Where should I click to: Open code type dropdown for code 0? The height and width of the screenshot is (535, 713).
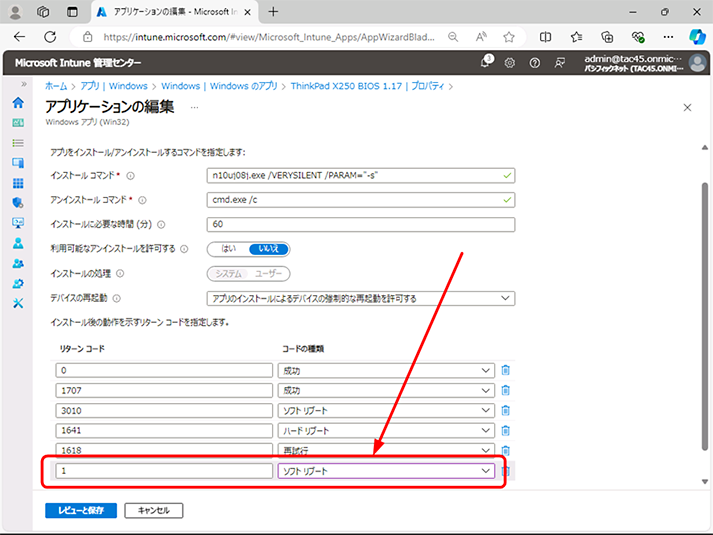[386, 370]
